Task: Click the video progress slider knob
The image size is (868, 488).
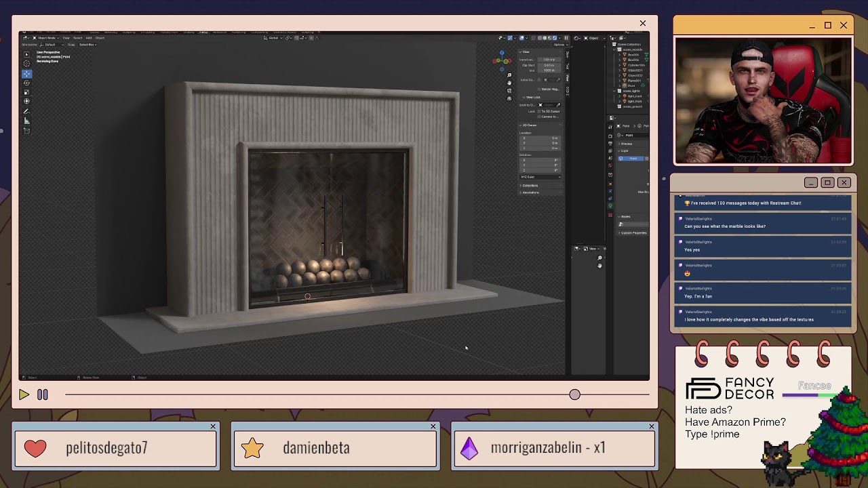Action: click(575, 394)
